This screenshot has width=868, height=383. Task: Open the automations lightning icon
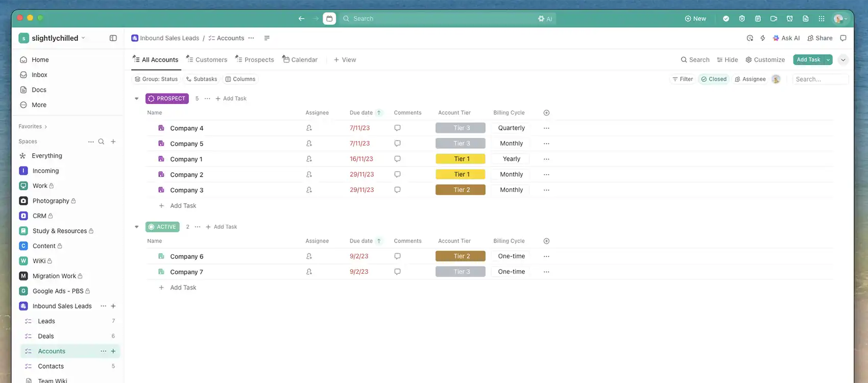pos(763,38)
